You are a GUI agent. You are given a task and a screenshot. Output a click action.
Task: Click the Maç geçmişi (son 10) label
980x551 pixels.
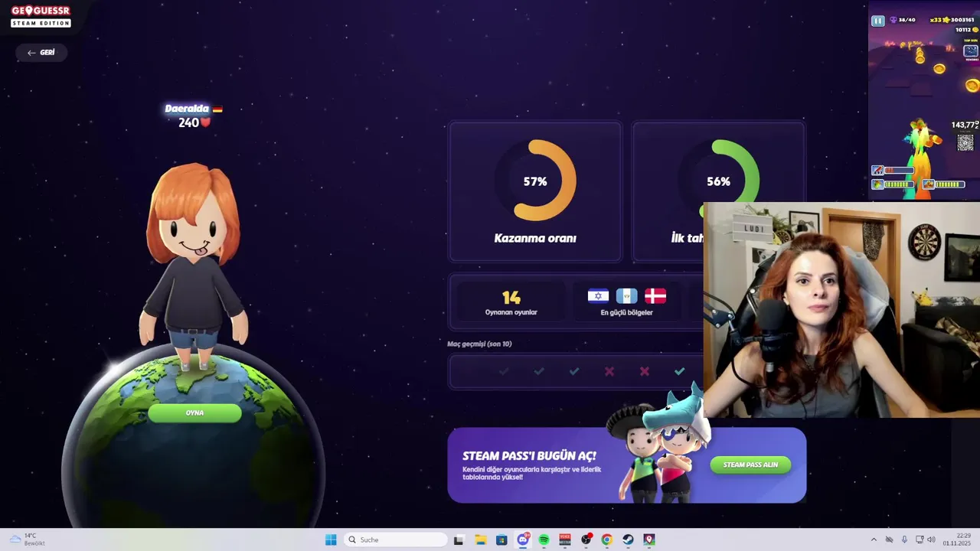pyautogui.click(x=479, y=344)
